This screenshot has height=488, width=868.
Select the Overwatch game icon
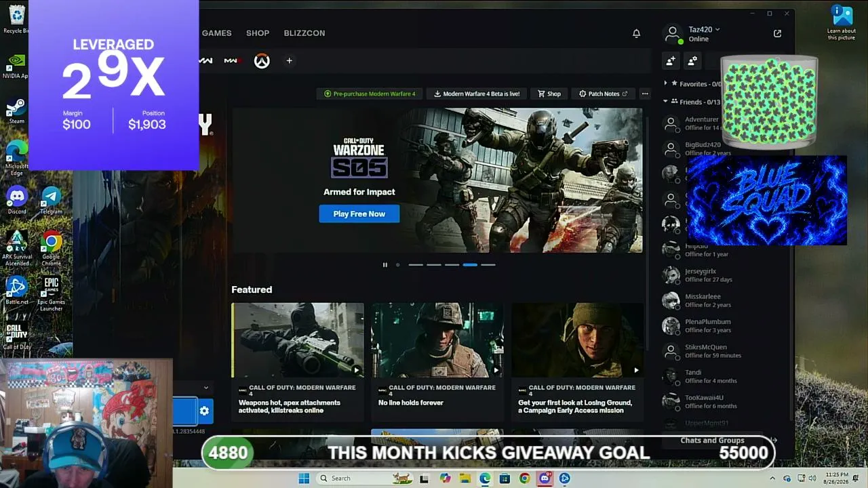click(x=262, y=61)
